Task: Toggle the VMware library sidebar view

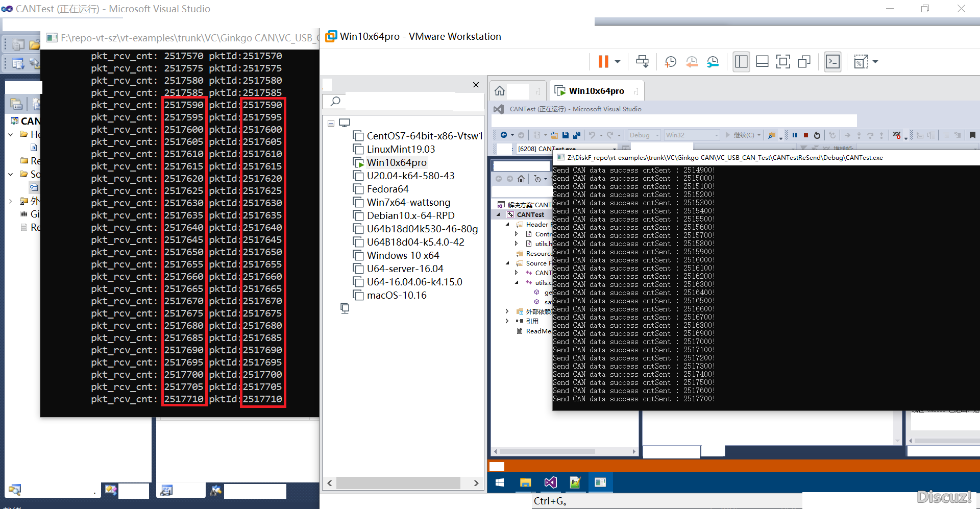Action: click(741, 62)
